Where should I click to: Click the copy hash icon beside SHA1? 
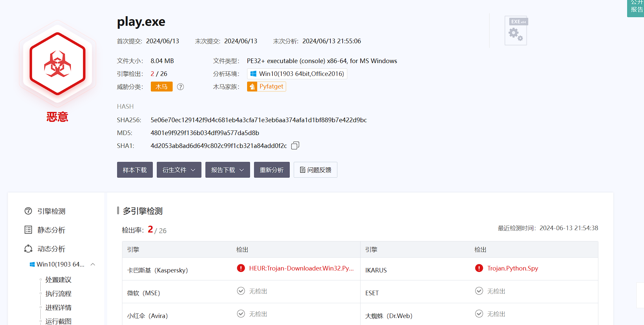295,146
